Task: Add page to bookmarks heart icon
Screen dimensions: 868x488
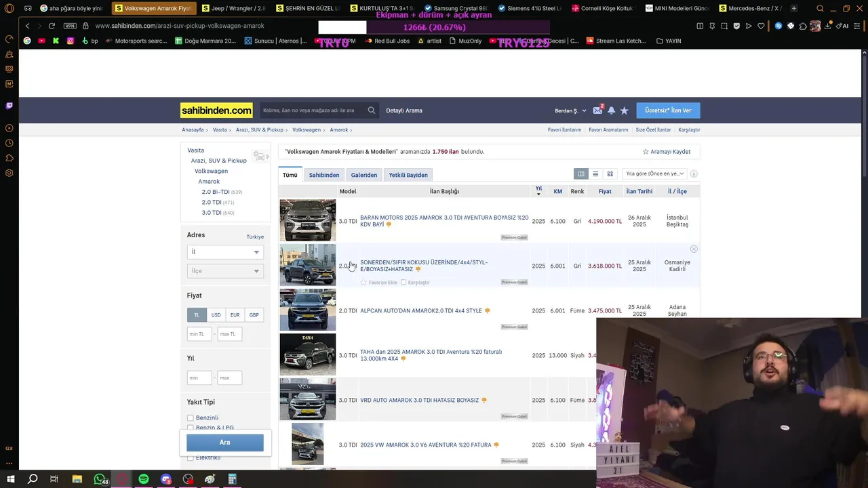Action: tap(761, 26)
